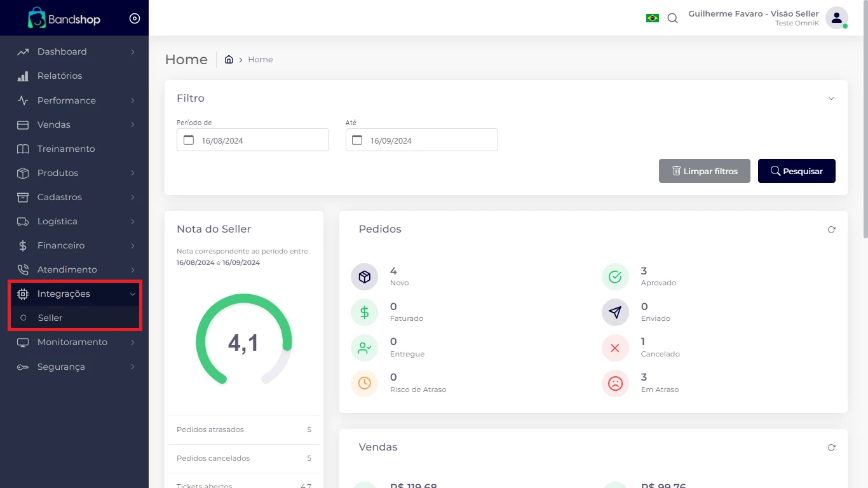Refresh the Pedidos panel

click(x=831, y=229)
